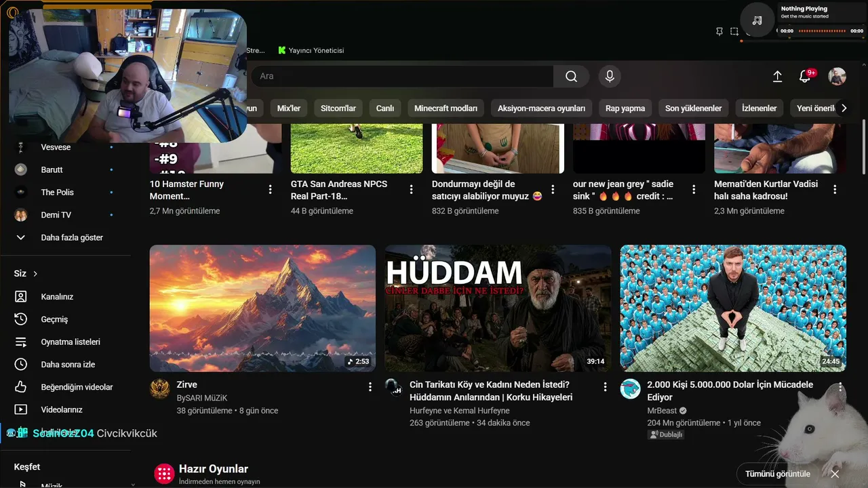Screen dimensions: 868x488
Task: Select the Aksiyon-macera oyunları chip
Action: tap(541, 108)
